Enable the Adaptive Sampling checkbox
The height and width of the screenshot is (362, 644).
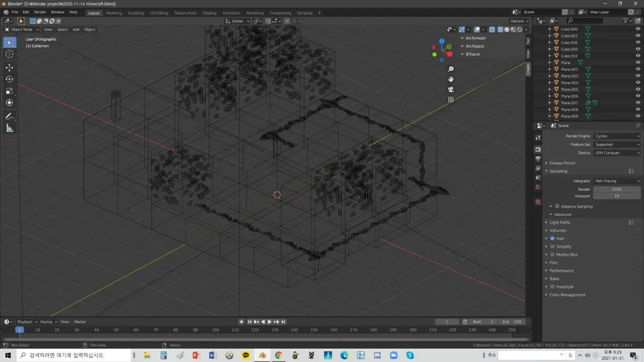(557, 206)
